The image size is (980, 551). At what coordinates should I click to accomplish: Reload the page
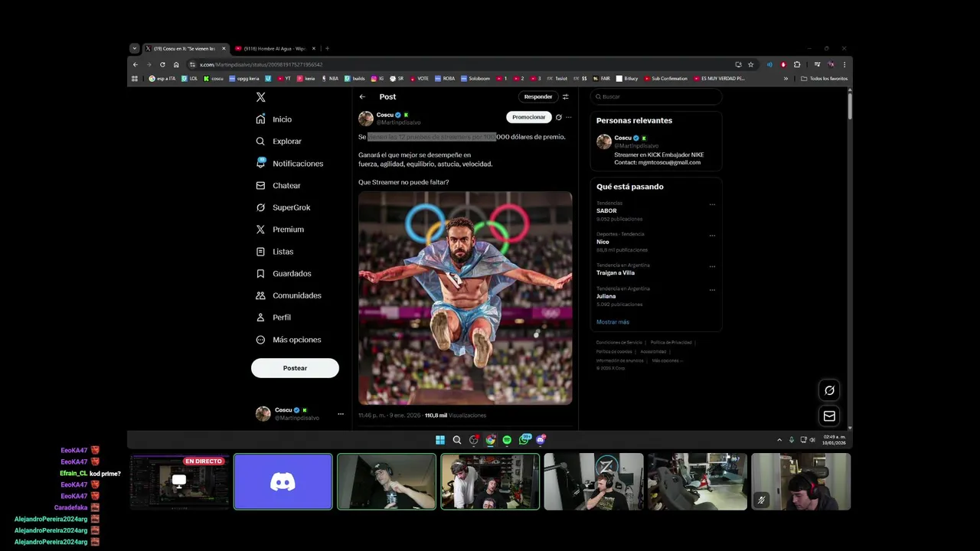pos(162,64)
